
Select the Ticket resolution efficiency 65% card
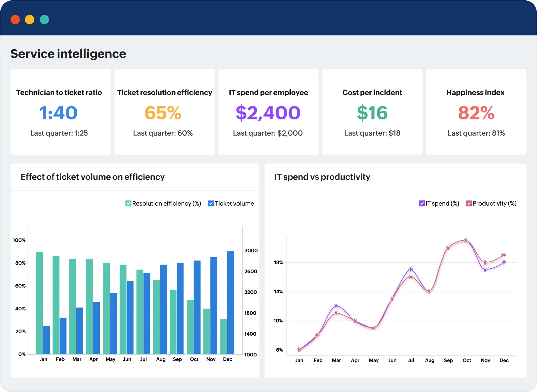pyautogui.click(x=164, y=112)
